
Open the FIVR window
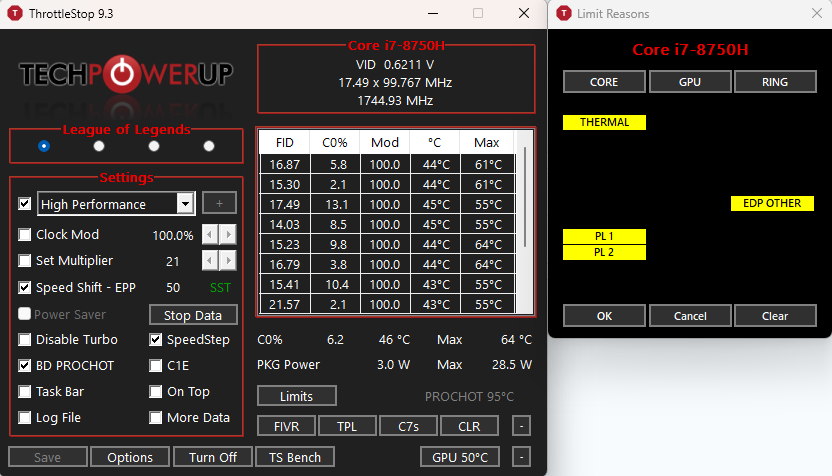click(287, 426)
